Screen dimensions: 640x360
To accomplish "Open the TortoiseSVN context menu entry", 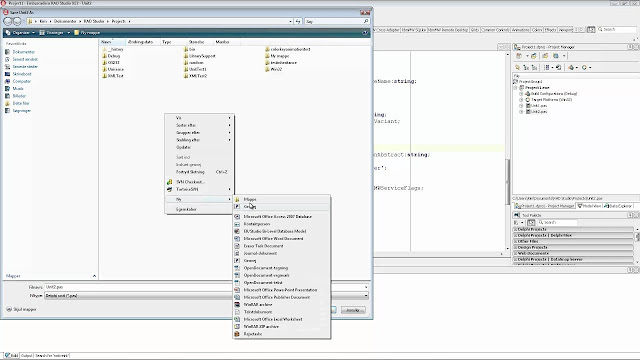I will click(x=200, y=189).
